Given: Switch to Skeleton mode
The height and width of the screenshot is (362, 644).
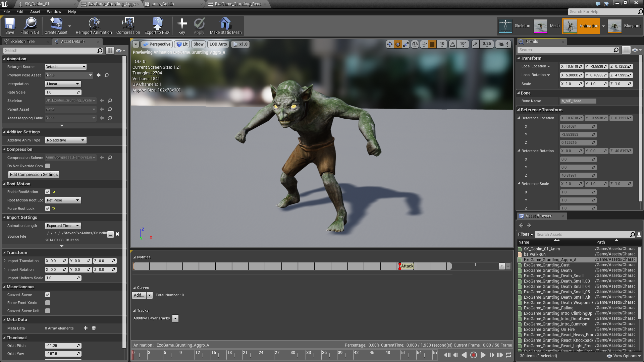Looking at the screenshot, I should (x=514, y=26).
